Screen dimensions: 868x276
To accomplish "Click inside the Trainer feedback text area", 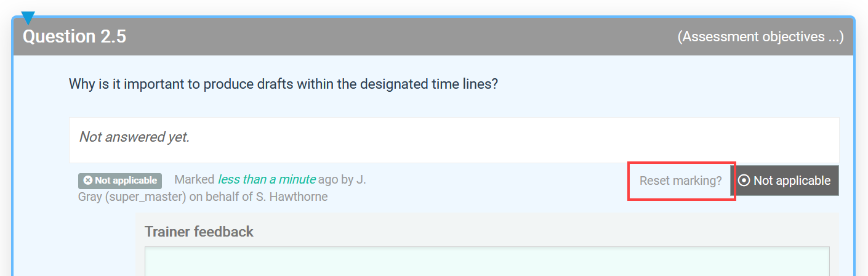I will coord(487,261).
